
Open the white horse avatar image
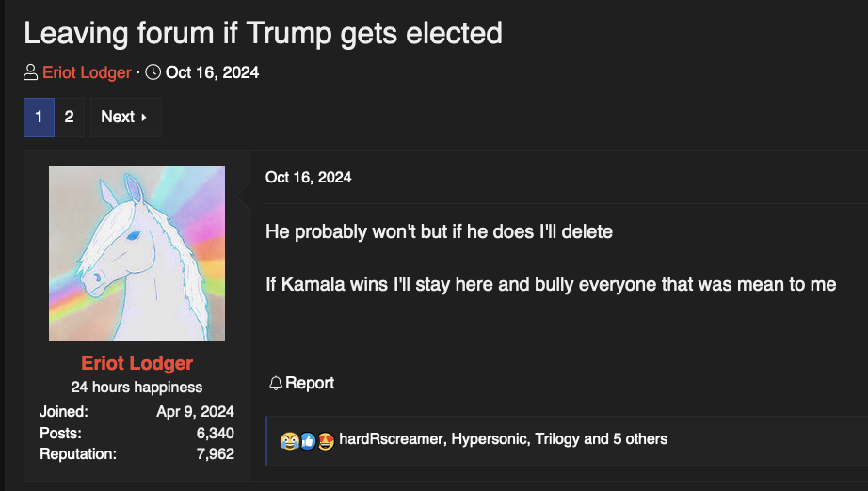click(137, 254)
